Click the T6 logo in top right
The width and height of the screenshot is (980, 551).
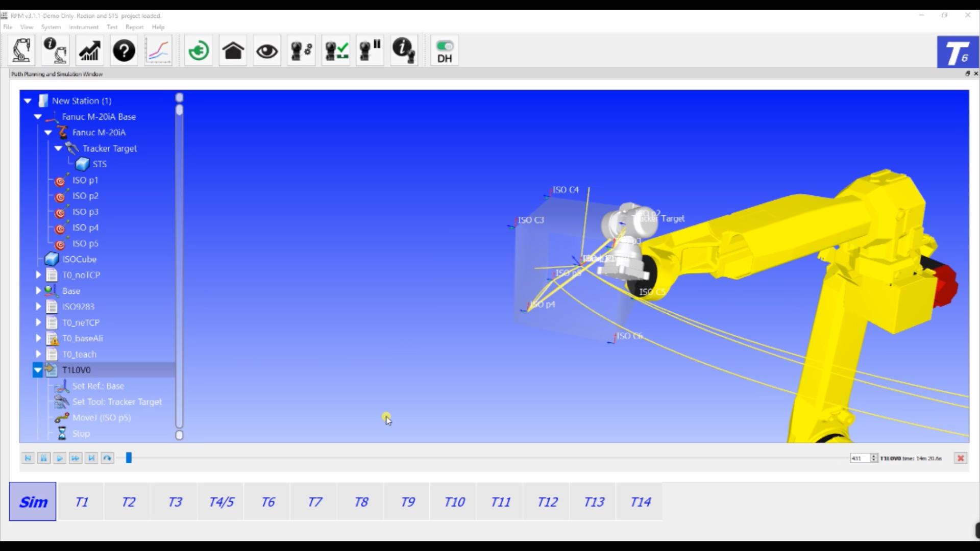pos(957,52)
